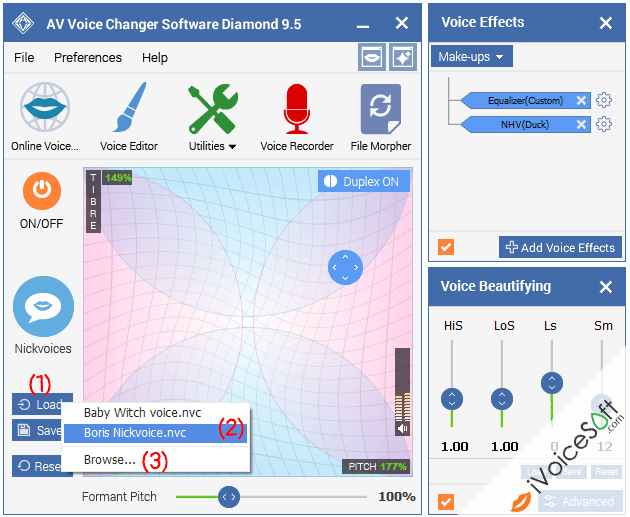Close the Voice Effects panel
This screenshot has width=630, height=517.
(x=605, y=23)
